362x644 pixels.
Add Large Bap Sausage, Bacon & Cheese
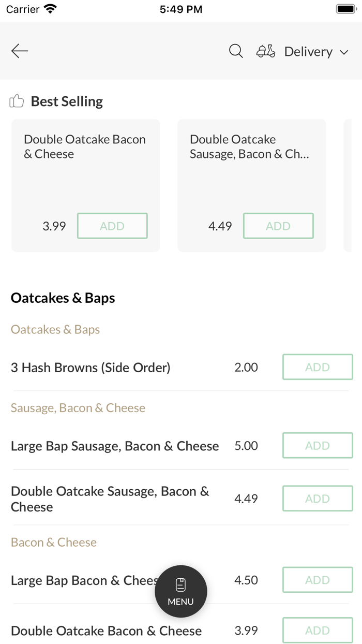pos(317,445)
